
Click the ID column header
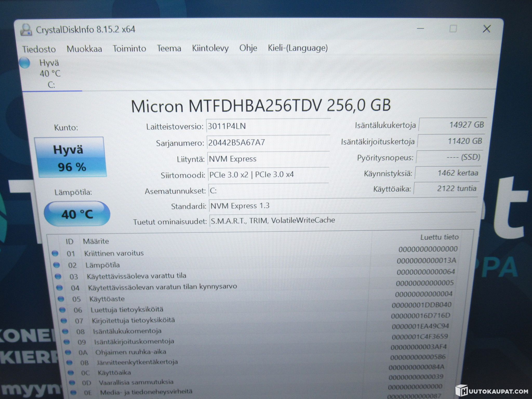tap(69, 242)
